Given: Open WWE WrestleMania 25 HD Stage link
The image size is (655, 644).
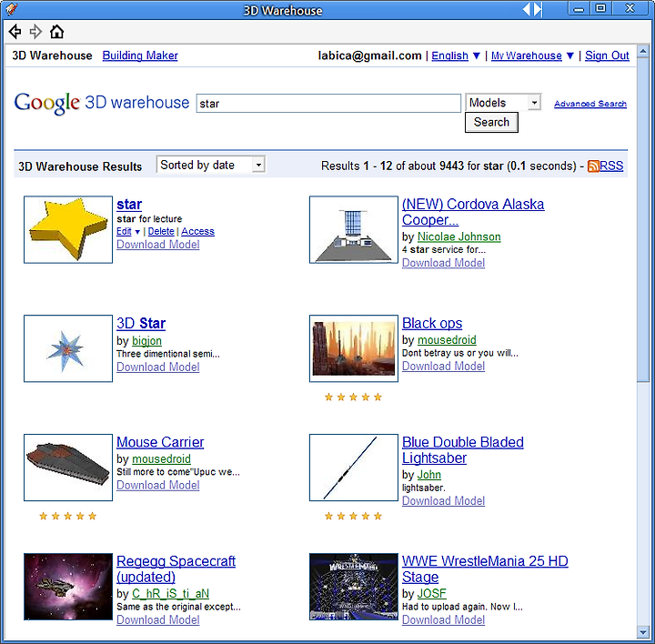Looking at the screenshot, I should coord(485,569).
